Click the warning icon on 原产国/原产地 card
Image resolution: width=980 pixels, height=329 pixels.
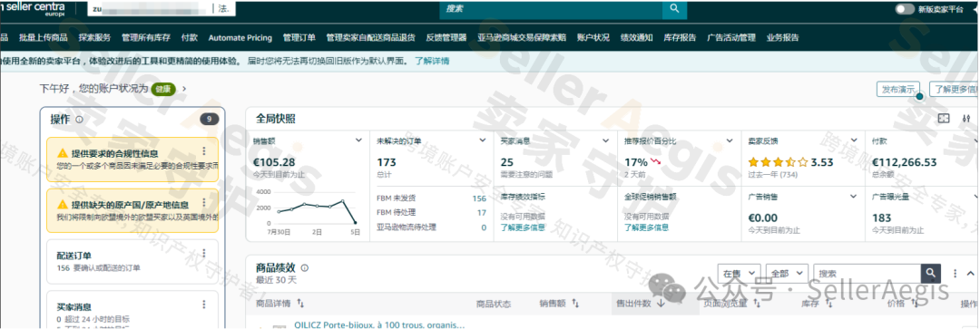63,204
